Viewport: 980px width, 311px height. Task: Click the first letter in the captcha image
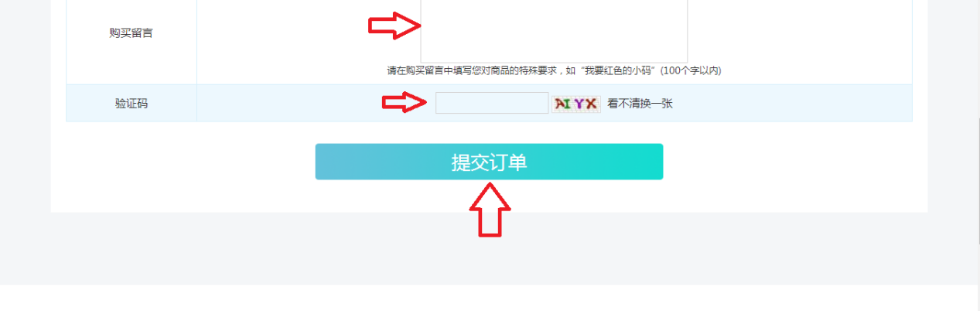(x=560, y=103)
